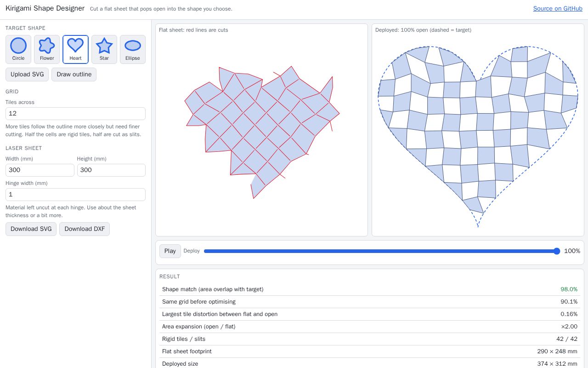
Task: Click the 290 × 248 mm footprint value
Action: (557, 351)
